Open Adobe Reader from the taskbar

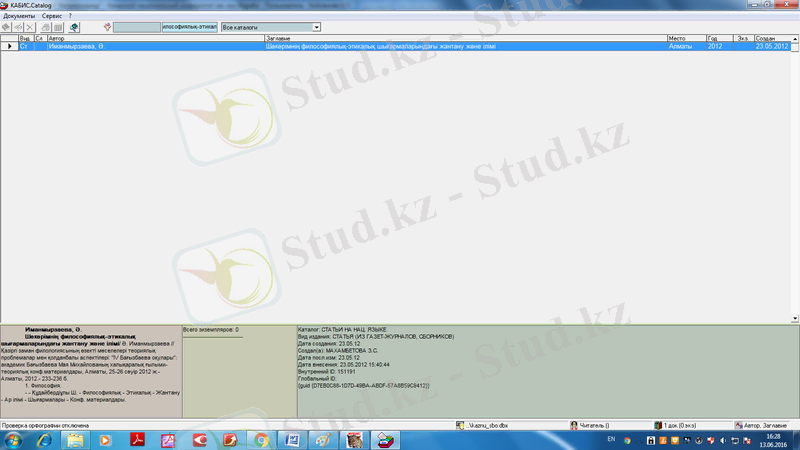(137, 440)
